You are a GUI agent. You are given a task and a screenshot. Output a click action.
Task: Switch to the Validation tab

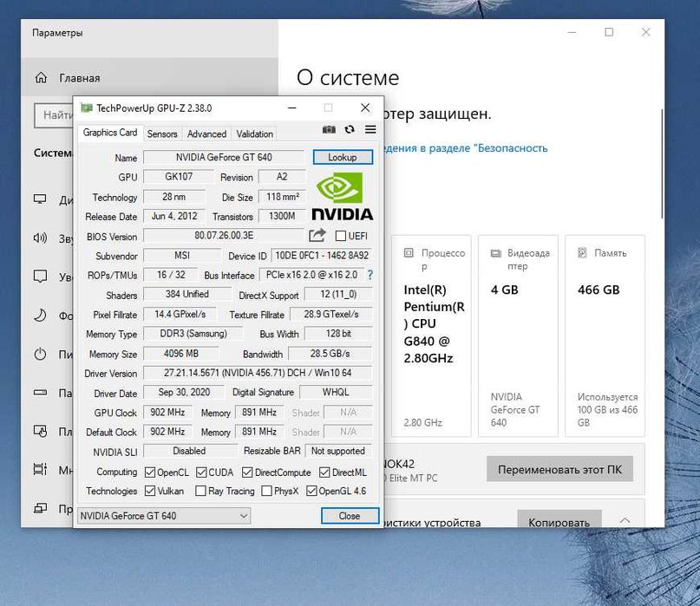pyautogui.click(x=254, y=134)
